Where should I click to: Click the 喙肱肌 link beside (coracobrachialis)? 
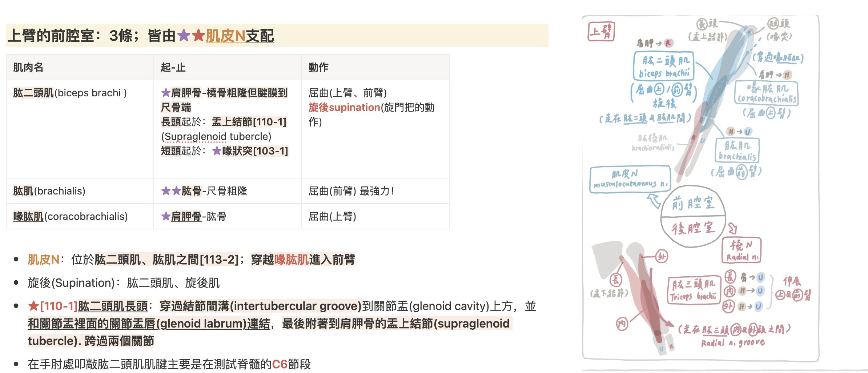28,216
